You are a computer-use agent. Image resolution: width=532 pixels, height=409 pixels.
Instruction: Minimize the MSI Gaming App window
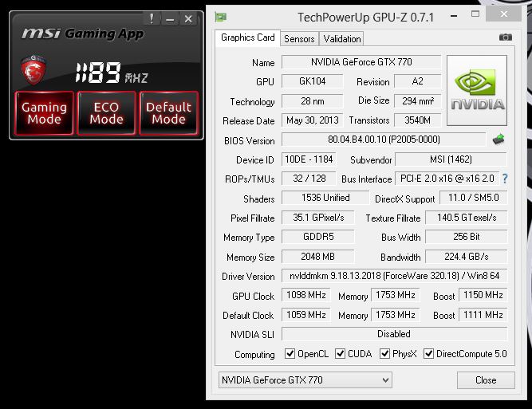coord(170,18)
